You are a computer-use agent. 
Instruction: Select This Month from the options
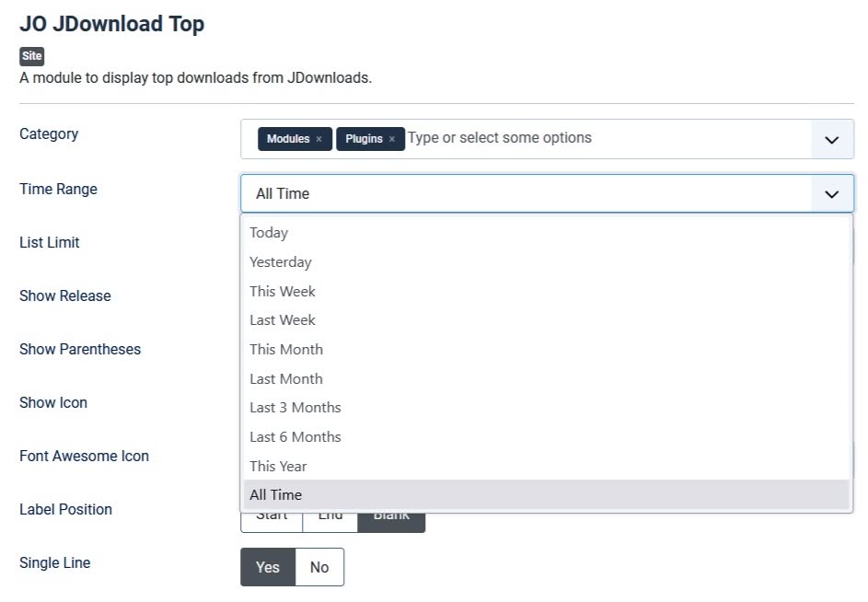click(285, 349)
